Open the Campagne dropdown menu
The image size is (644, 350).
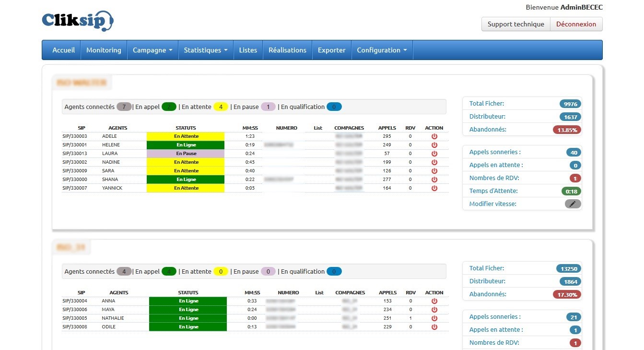pyautogui.click(x=152, y=50)
